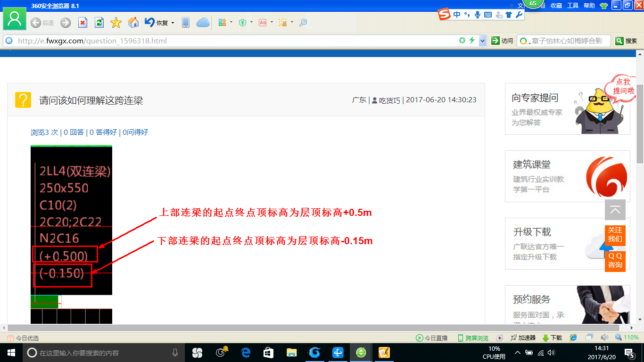Open the 向专家提问 panel
Image resolution: width=644 pixels, height=362 pixels.
567,109
